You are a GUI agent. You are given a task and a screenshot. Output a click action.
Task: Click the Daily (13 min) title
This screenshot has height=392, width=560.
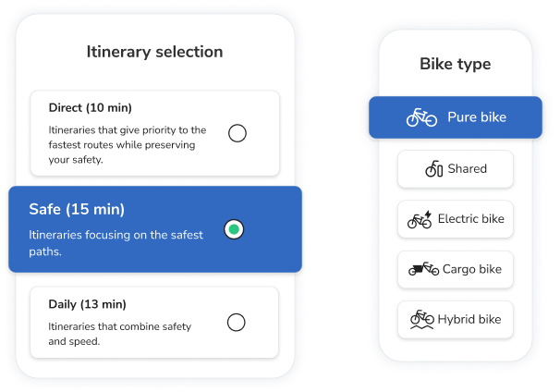point(87,304)
